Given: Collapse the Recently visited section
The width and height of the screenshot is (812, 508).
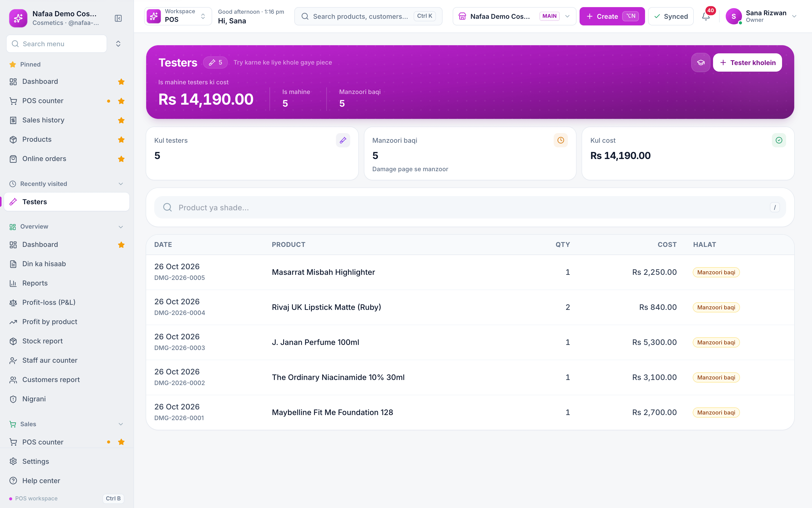Looking at the screenshot, I should tap(121, 184).
